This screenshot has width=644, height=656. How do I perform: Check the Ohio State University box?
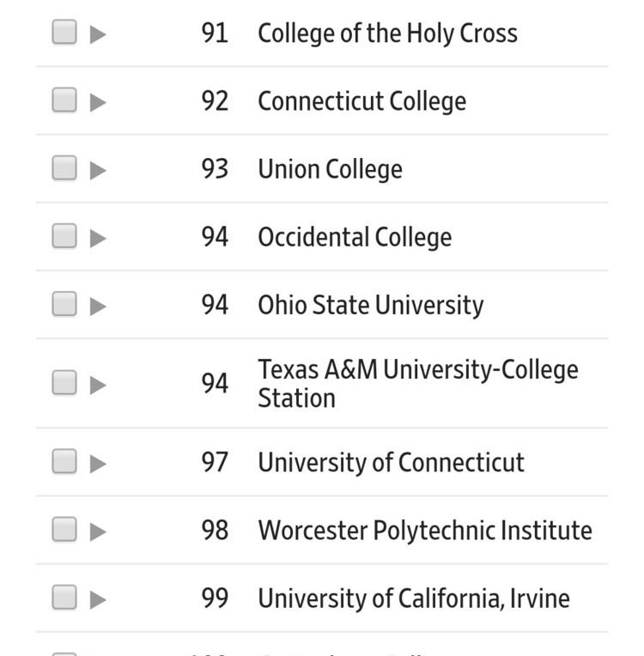64,304
